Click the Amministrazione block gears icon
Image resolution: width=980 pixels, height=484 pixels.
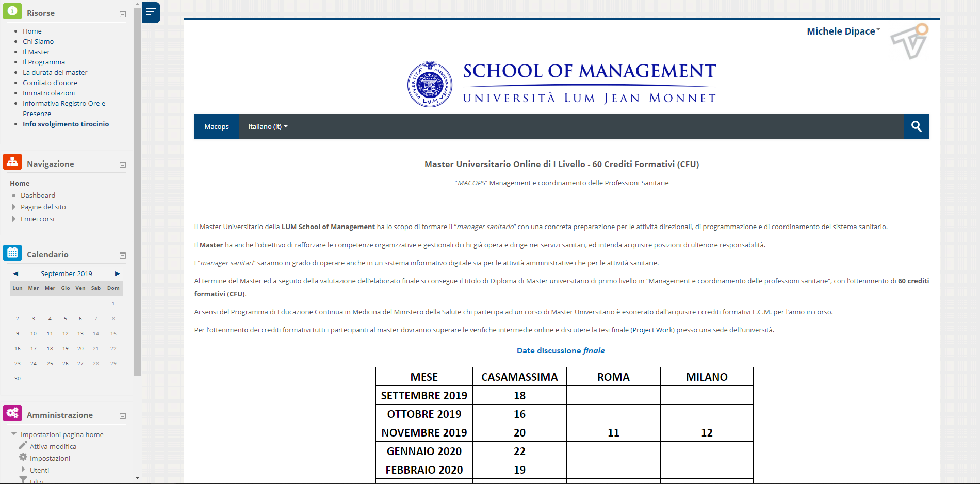tap(12, 413)
